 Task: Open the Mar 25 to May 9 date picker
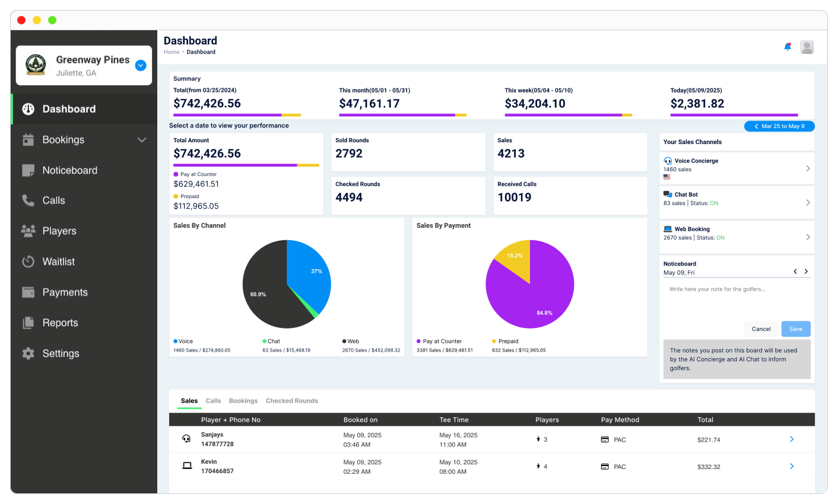779,126
